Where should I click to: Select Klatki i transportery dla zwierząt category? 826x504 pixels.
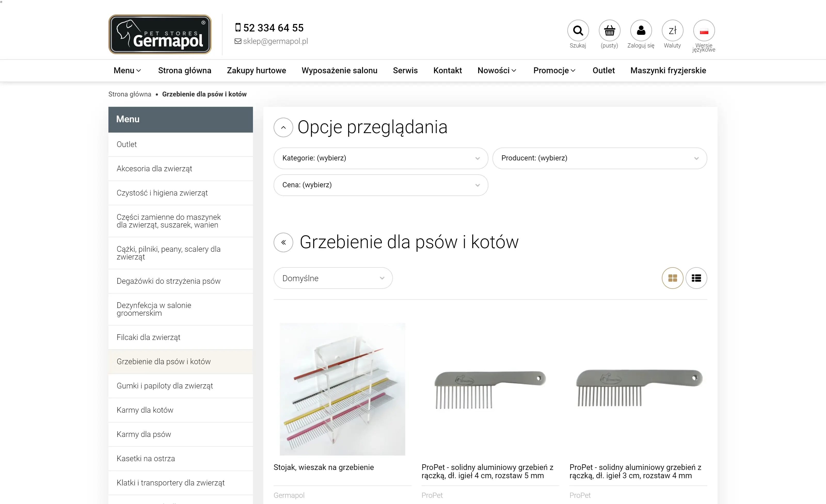coord(180,483)
